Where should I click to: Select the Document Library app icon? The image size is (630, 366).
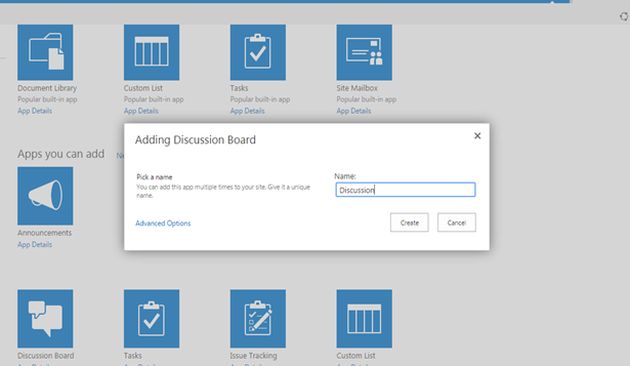pos(45,52)
